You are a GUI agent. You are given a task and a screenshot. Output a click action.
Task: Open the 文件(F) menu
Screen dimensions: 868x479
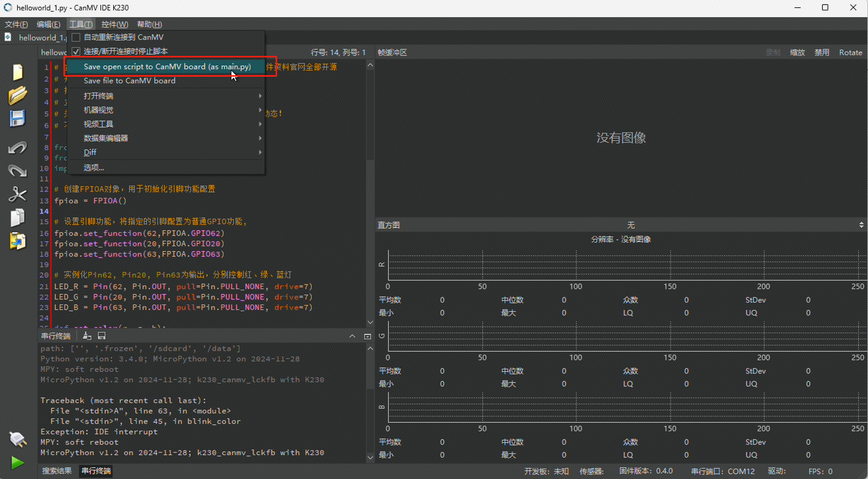click(x=16, y=24)
